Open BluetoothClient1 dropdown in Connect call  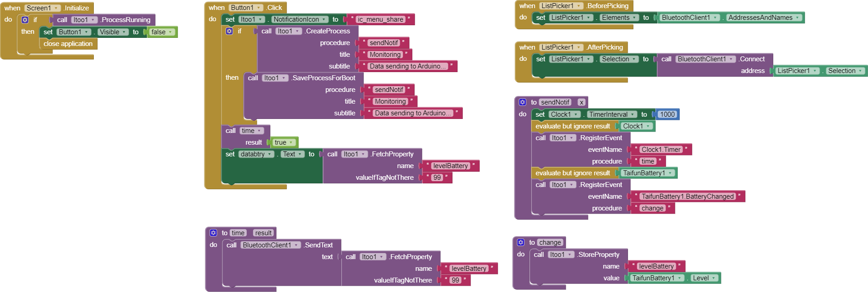click(706, 59)
